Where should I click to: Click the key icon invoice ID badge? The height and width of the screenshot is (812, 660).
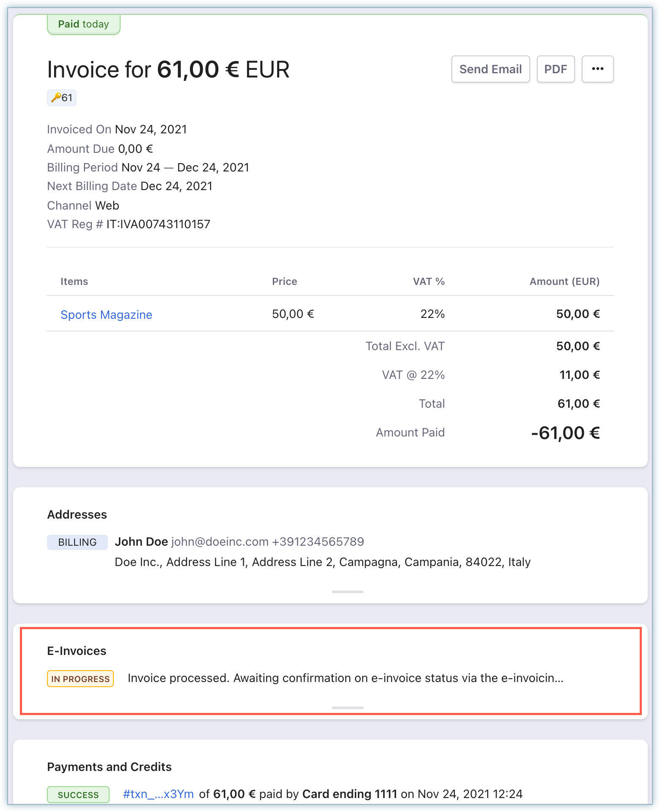[62, 98]
